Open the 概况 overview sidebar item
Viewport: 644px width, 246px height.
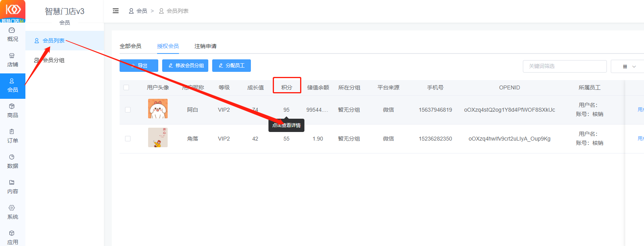pyautogui.click(x=13, y=35)
